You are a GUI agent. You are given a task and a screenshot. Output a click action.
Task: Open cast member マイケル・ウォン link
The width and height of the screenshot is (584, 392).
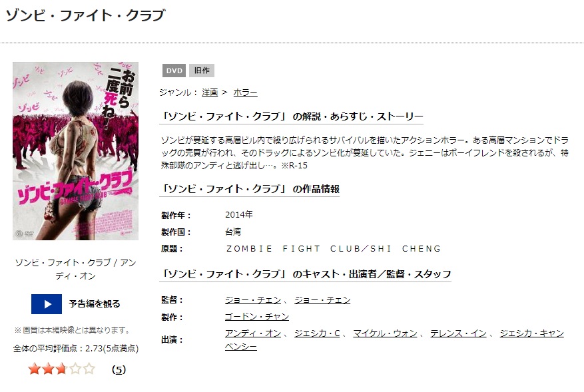click(x=385, y=333)
